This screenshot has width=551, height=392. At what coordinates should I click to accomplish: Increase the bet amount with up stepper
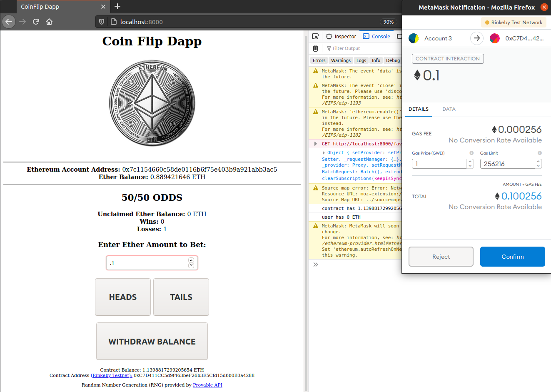191,260
